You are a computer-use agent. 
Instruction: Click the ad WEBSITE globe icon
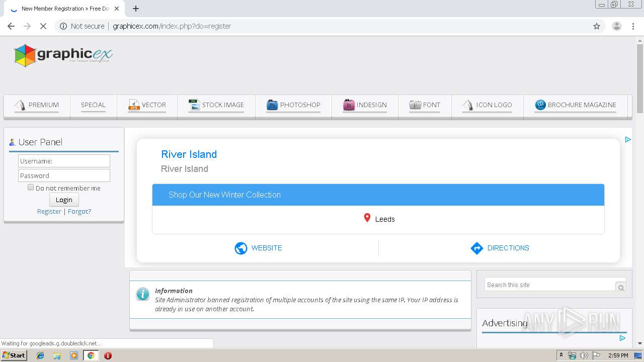[x=241, y=248]
